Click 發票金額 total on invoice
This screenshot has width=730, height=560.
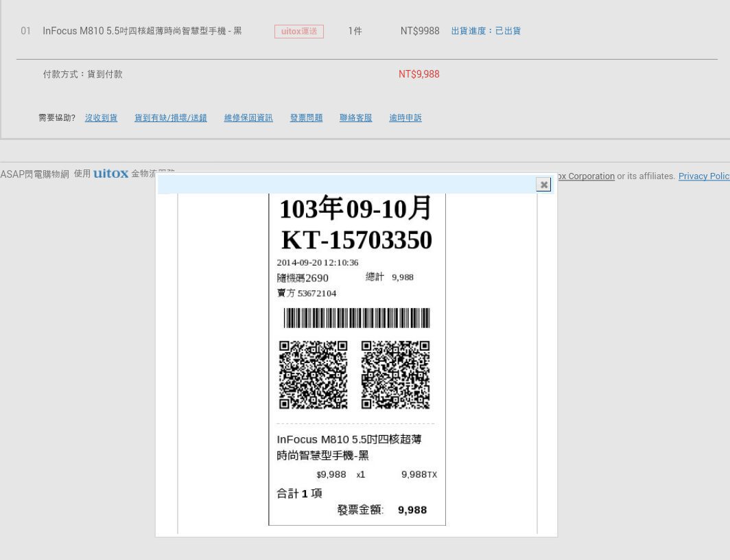(x=381, y=510)
